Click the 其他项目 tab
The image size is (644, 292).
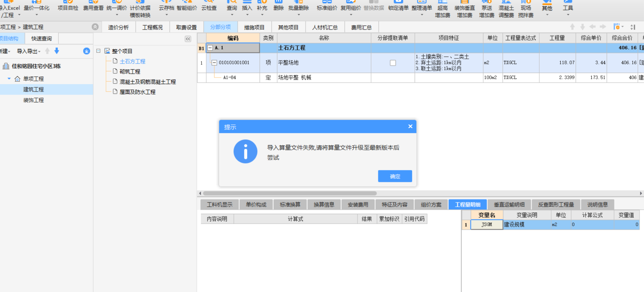(288, 27)
